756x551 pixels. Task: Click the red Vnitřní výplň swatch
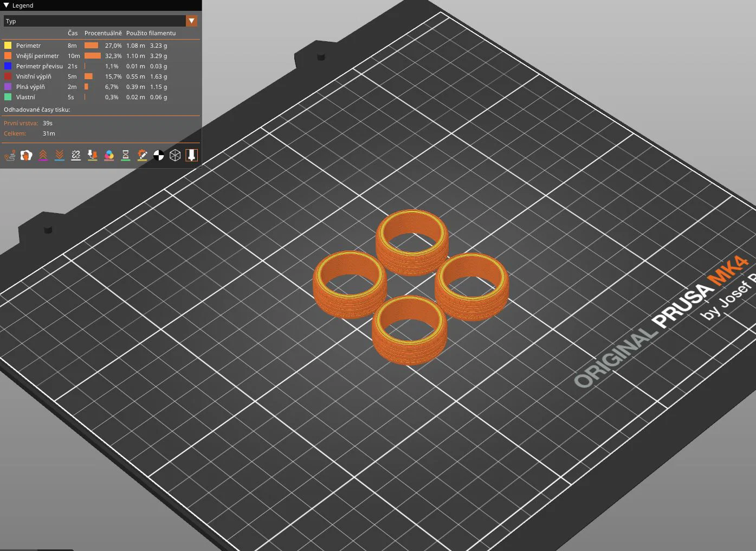click(x=8, y=76)
